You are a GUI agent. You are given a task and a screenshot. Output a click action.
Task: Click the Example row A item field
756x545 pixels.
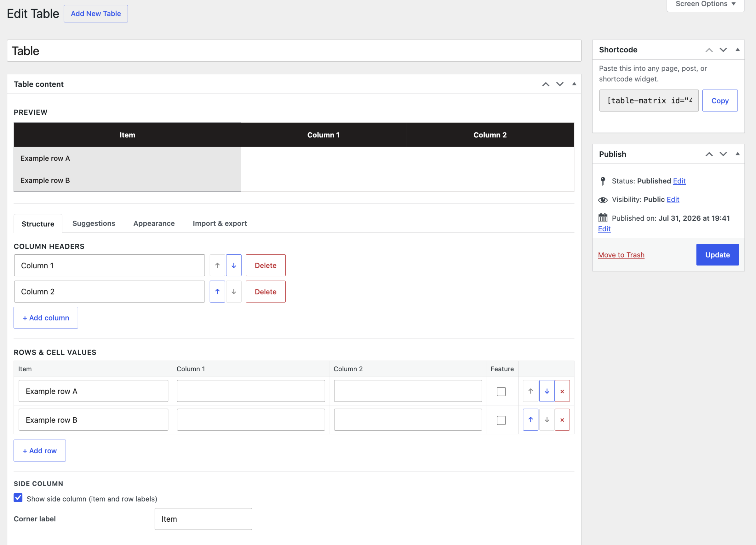(93, 391)
